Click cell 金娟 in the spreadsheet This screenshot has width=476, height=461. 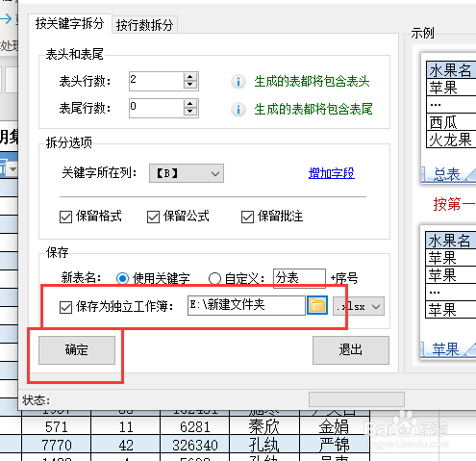click(334, 426)
